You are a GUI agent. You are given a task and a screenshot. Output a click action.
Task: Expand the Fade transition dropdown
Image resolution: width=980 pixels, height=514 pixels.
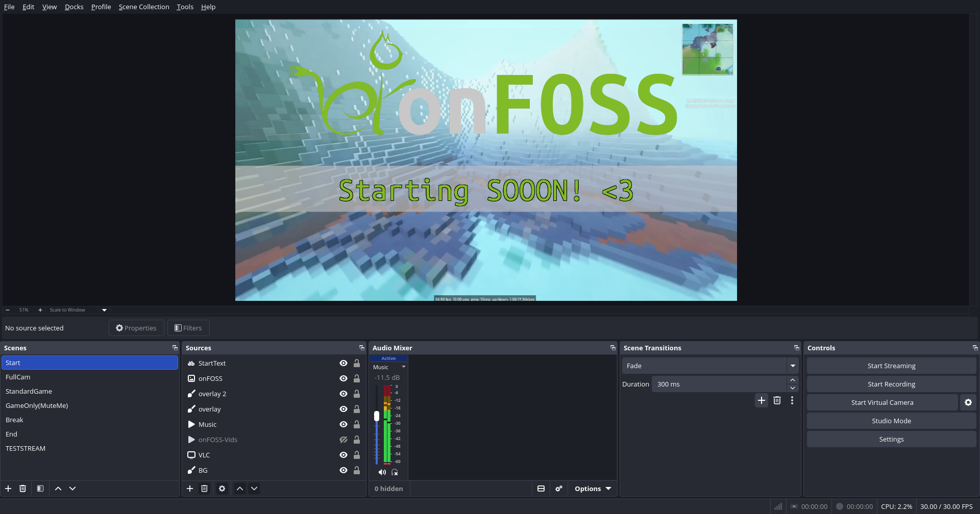click(793, 366)
